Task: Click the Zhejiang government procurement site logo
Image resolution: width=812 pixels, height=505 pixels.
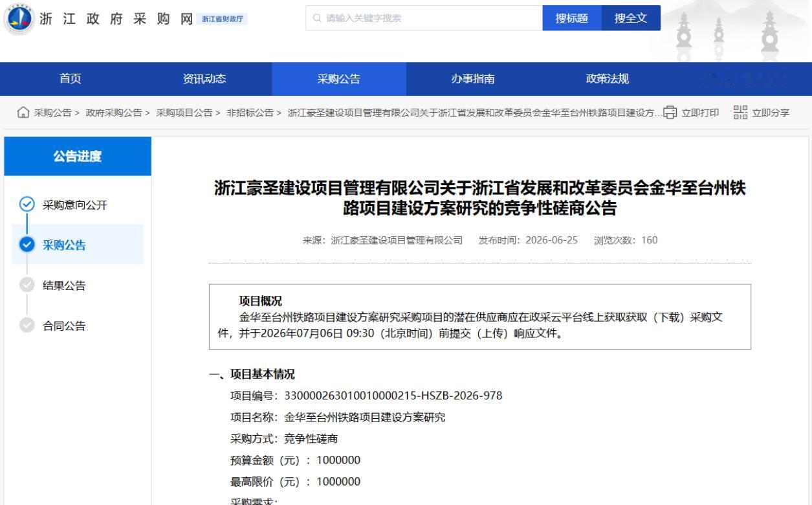Action: click(21, 19)
